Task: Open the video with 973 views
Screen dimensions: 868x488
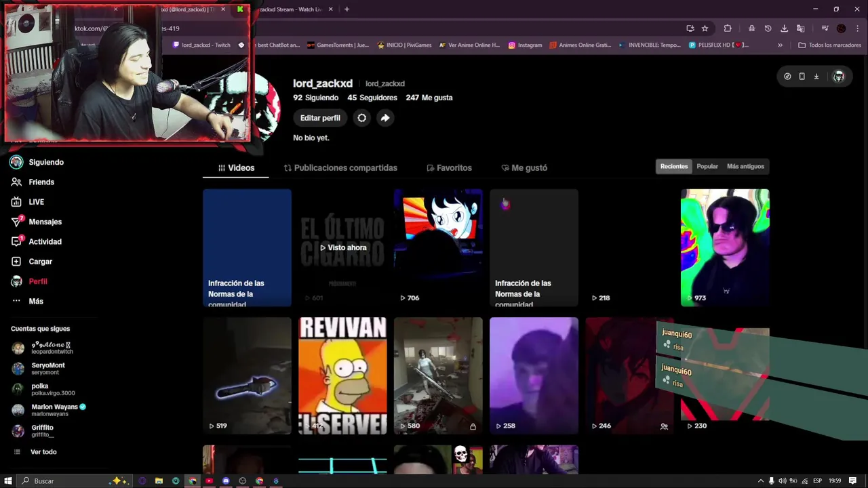Action: (x=725, y=247)
